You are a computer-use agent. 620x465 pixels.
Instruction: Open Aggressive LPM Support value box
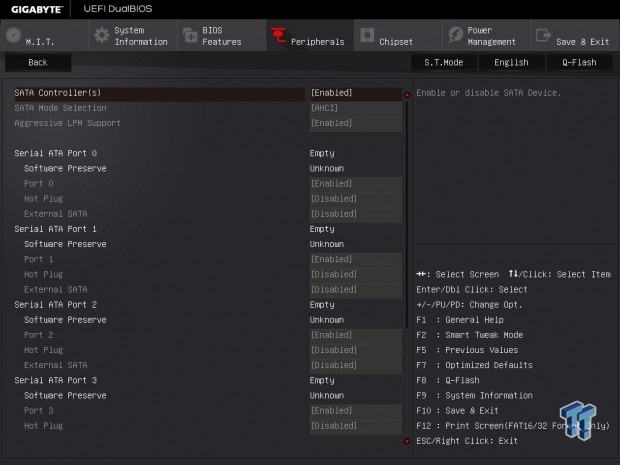pos(356,123)
